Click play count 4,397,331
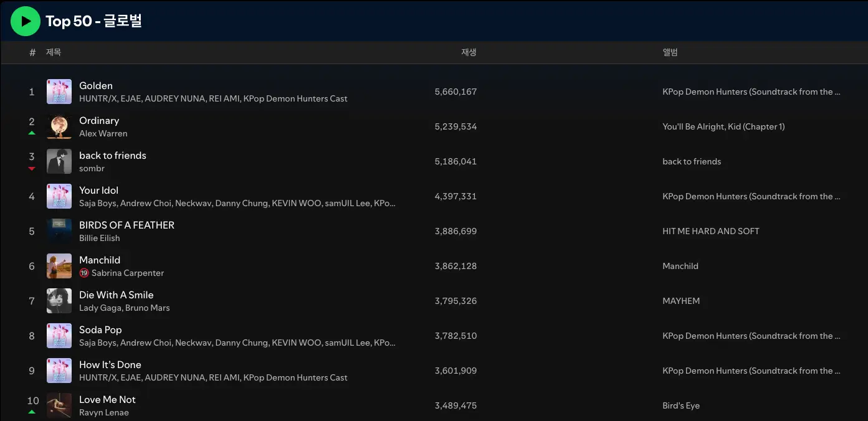 [x=455, y=196]
